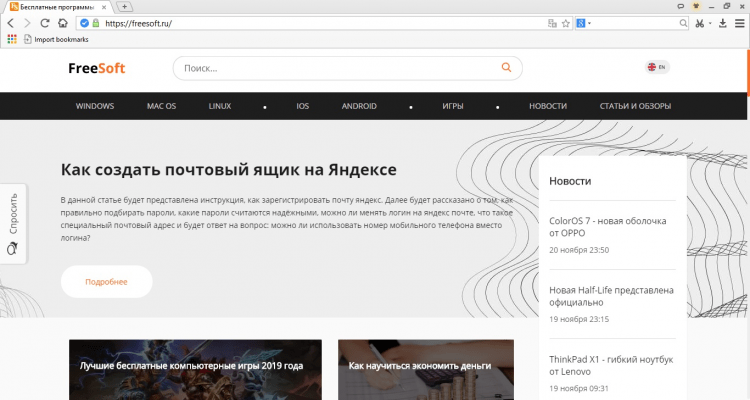
Task: Click the speech bubble feedback icon
Action: pyautogui.click(x=681, y=6)
